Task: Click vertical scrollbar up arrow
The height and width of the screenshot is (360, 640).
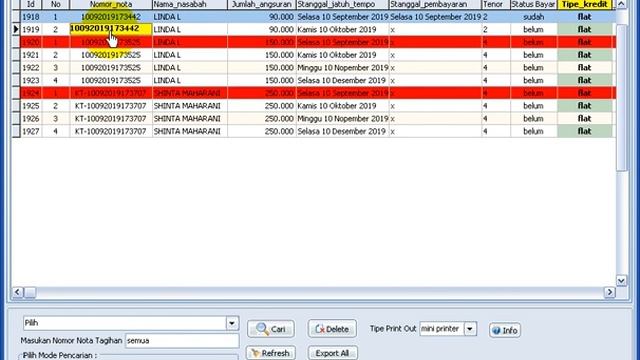Action: coord(621,4)
